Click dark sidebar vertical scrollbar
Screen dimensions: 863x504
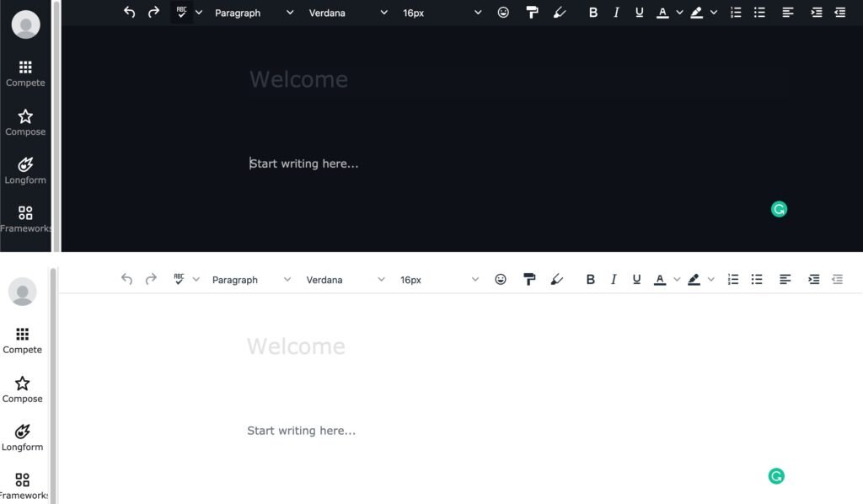pyautogui.click(x=55, y=126)
